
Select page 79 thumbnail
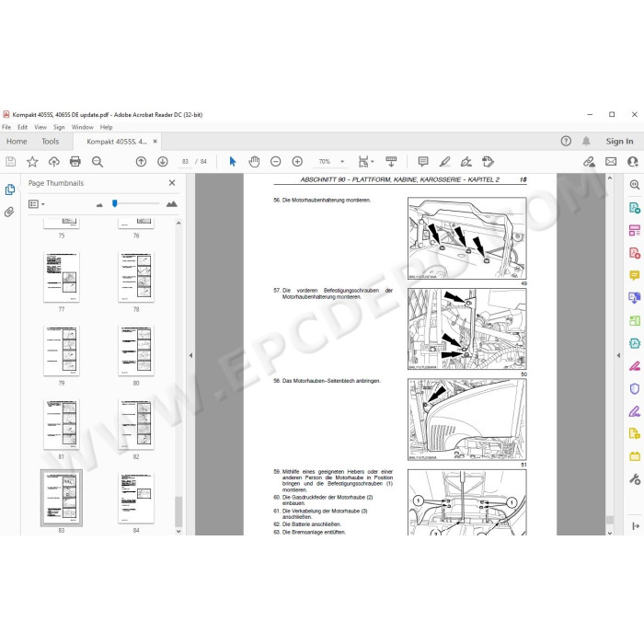[x=62, y=351]
